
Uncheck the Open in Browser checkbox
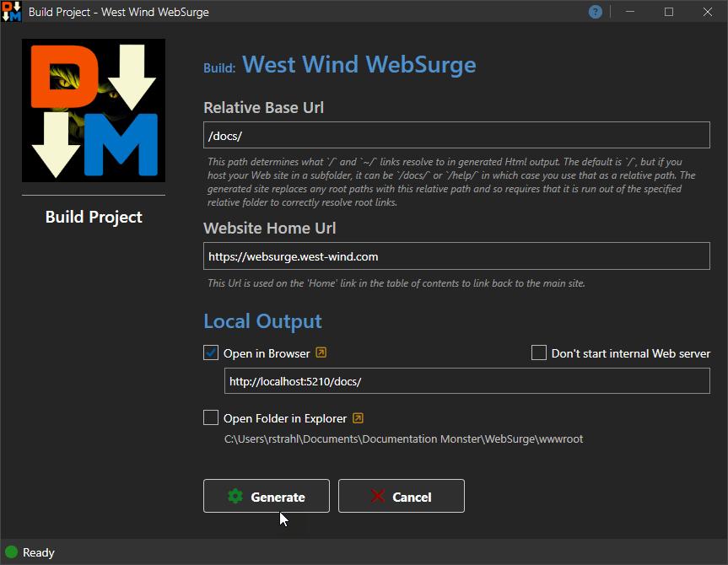[x=211, y=352]
